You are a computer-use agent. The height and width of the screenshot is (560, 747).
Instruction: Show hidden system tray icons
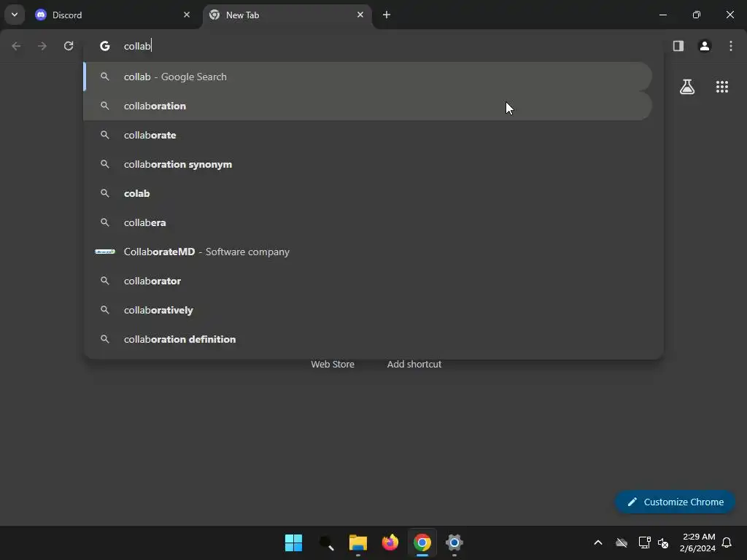(598, 542)
